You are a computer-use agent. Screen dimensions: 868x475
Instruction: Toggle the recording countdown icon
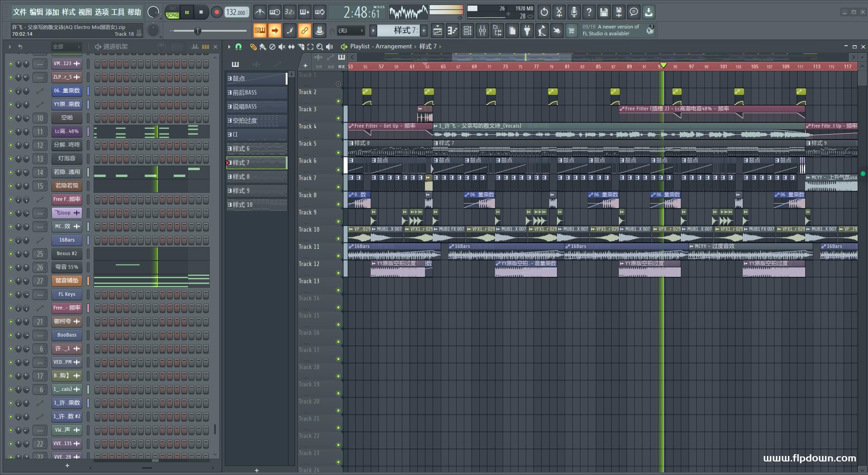(289, 12)
